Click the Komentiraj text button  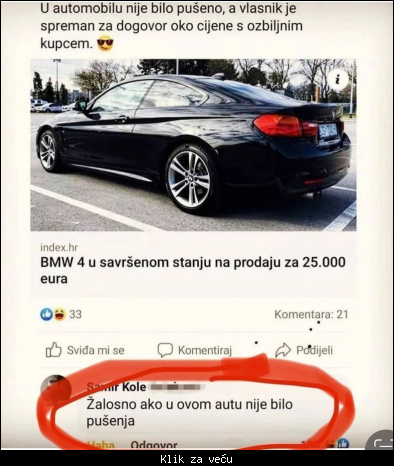point(205,350)
